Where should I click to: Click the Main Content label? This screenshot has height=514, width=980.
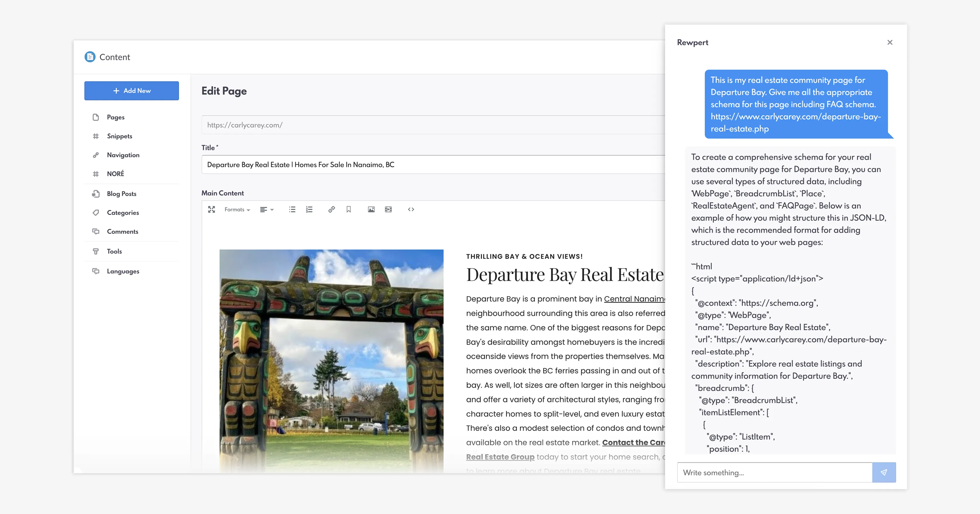tap(222, 193)
